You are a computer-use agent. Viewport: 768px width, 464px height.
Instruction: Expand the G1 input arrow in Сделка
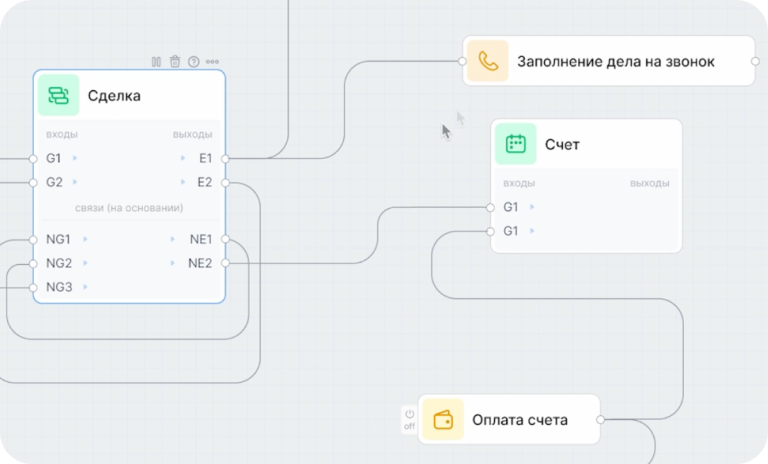tap(75, 158)
